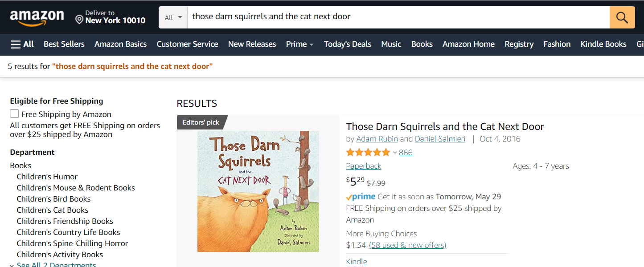Expand the star rating breakdown chevron
The height and width of the screenshot is (267, 644).
point(394,153)
